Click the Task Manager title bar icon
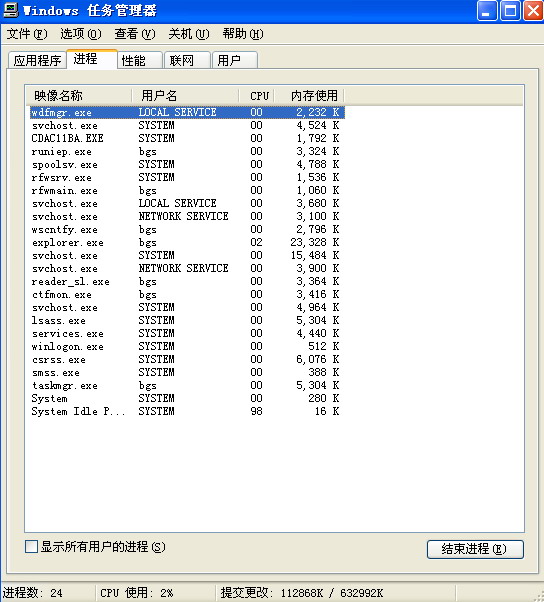The image size is (544, 602). 10,10
